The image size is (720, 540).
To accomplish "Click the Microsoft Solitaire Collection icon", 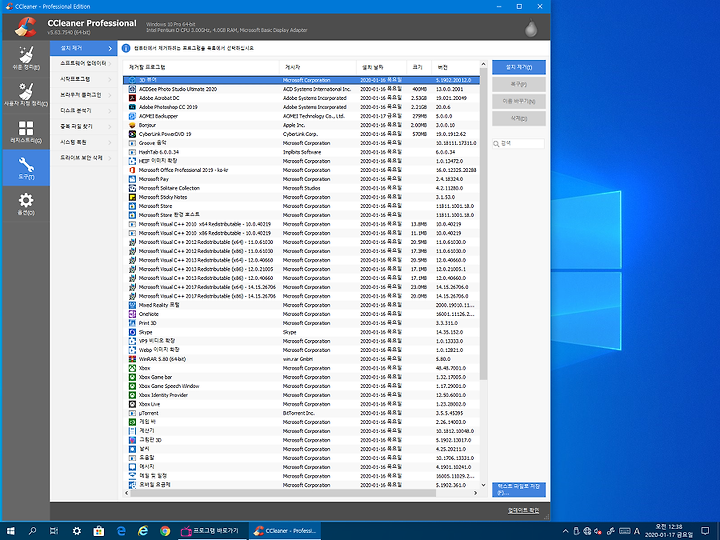I will [x=132, y=188].
